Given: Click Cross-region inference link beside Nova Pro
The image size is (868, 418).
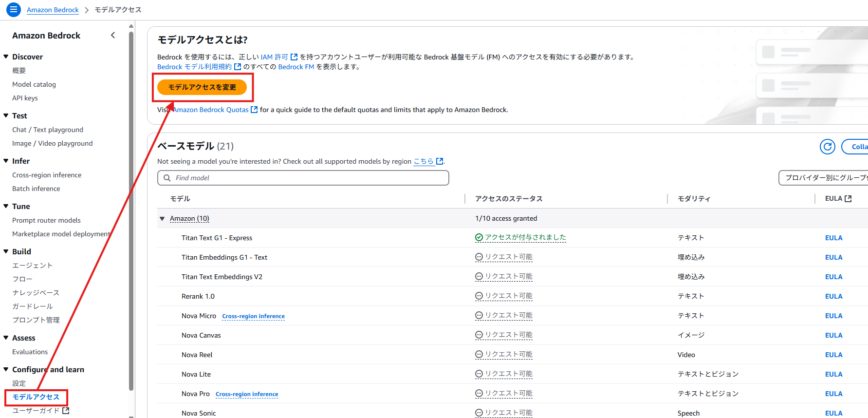Looking at the screenshot, I should point(247,394).
